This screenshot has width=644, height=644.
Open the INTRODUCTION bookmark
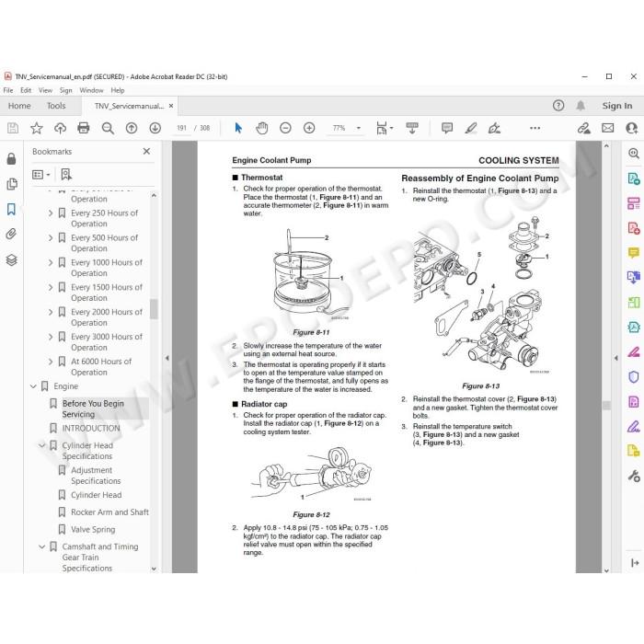click(x=91, y=429)
